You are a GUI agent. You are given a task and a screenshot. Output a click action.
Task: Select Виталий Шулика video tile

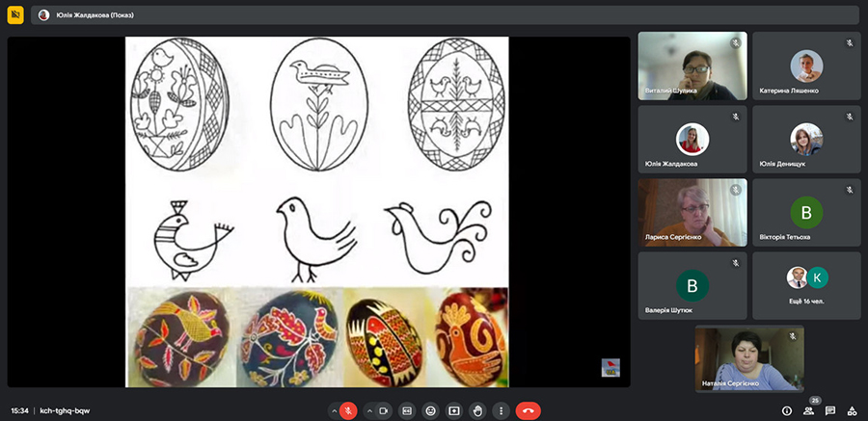point(692,66)
